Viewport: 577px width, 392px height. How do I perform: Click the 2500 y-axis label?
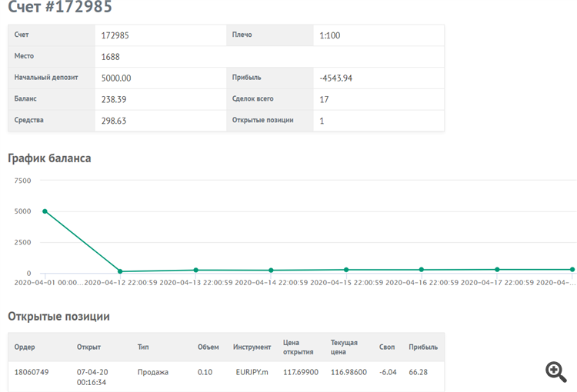(x=22, y=242)
